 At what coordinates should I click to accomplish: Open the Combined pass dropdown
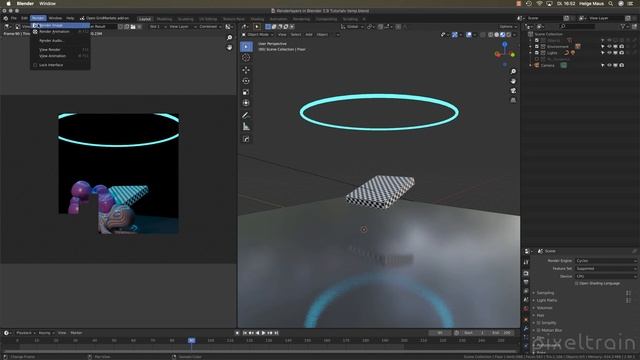[210, 27]
